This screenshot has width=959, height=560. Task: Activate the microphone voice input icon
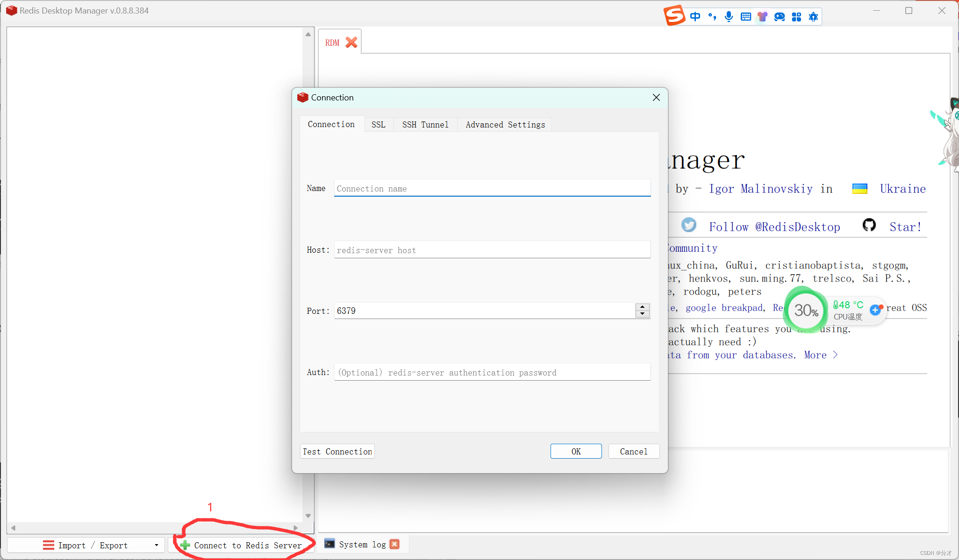[729, 17]
